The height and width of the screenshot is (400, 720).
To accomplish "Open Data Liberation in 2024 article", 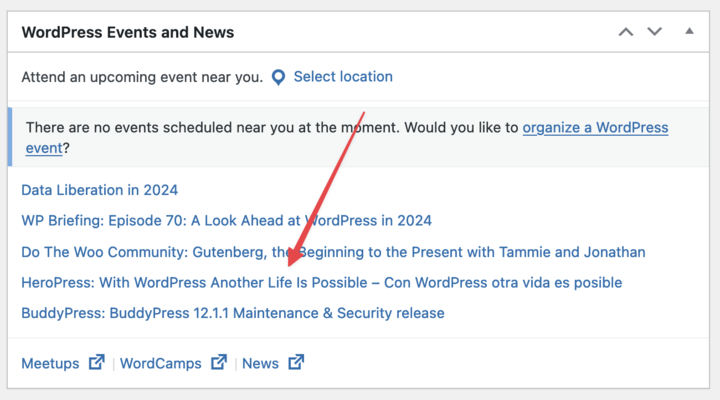I will click(100, 190).
